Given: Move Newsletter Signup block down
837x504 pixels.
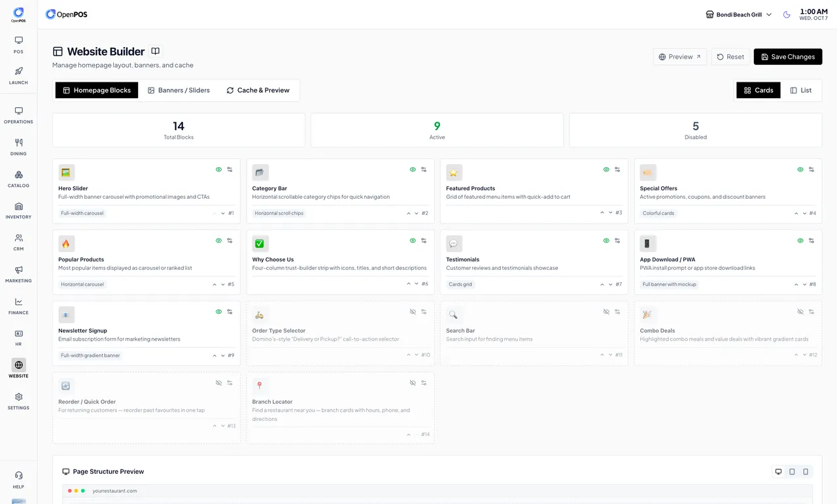Looking at the screenshot, I should pos(223,356).
